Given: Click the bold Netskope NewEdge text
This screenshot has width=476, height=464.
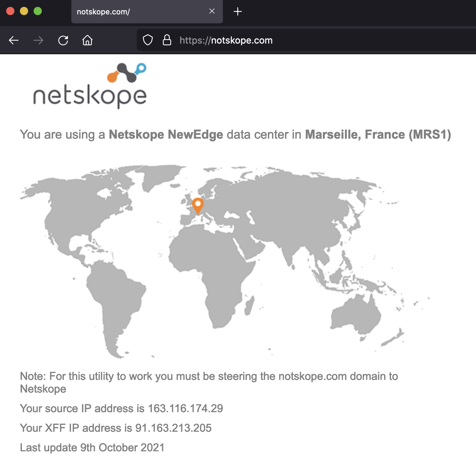Looking at the screenshot, I should tap(166, 135).
